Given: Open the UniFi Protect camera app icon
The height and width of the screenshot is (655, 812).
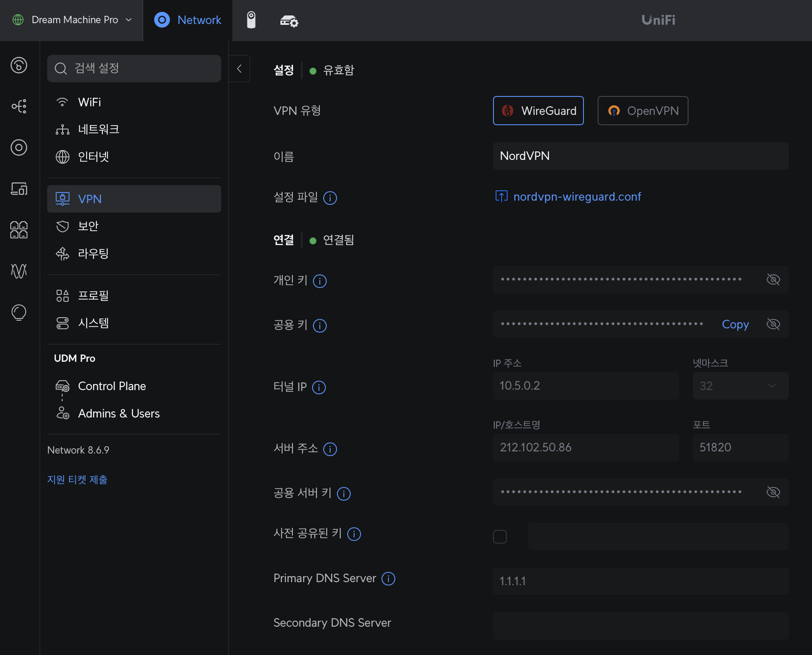Looking at the screenshot, I should (x=251, y=20).
